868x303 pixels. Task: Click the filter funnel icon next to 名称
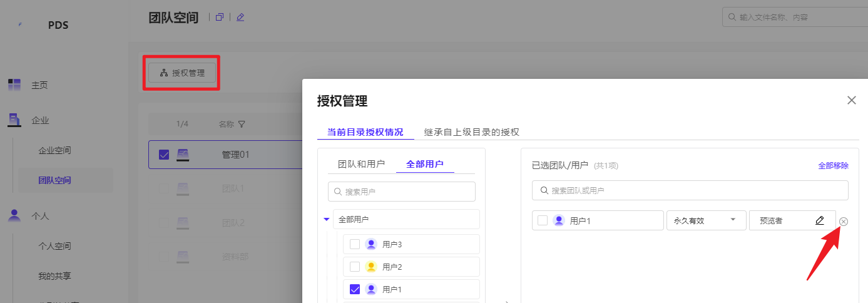point(242,124)
